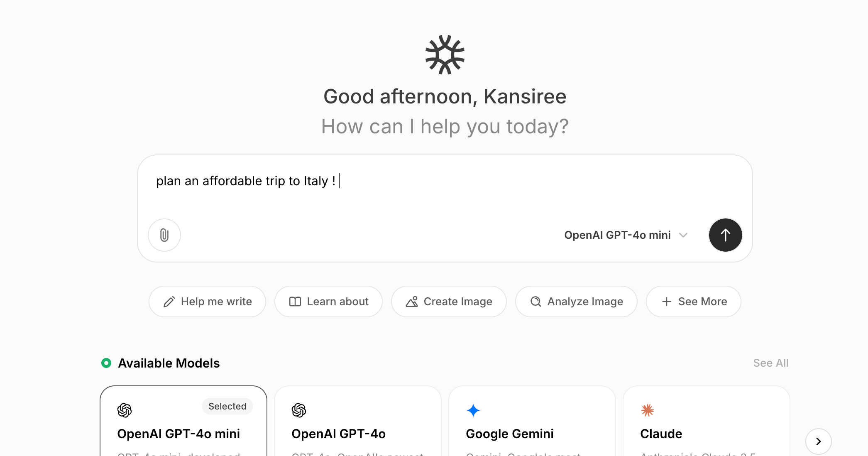The height and width of the screenshot is (456, 868).
Task: Click the Google Gemini sparkle icon
Action: [x=473, y=410]
